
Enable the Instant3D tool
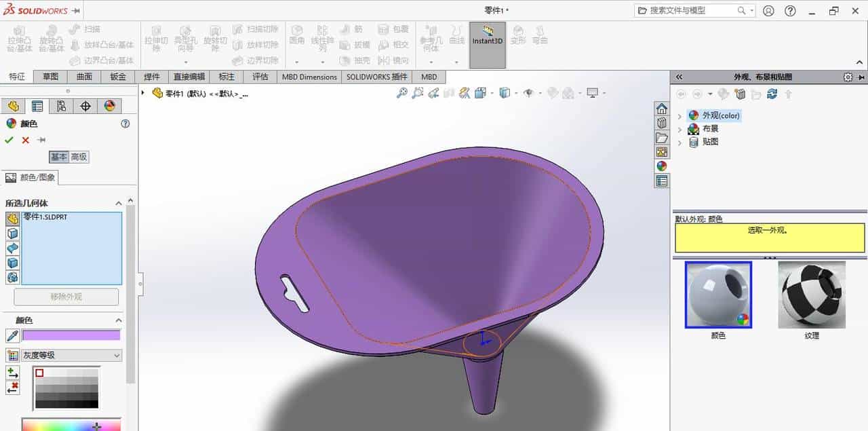click(x=488, y=41)
